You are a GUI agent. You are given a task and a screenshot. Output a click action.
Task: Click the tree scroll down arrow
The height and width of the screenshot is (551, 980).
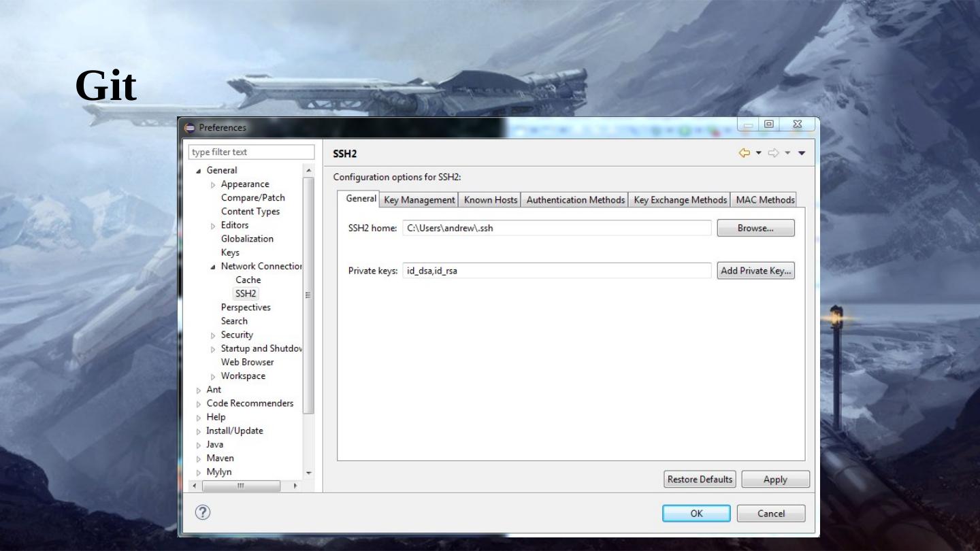point(308,473)
